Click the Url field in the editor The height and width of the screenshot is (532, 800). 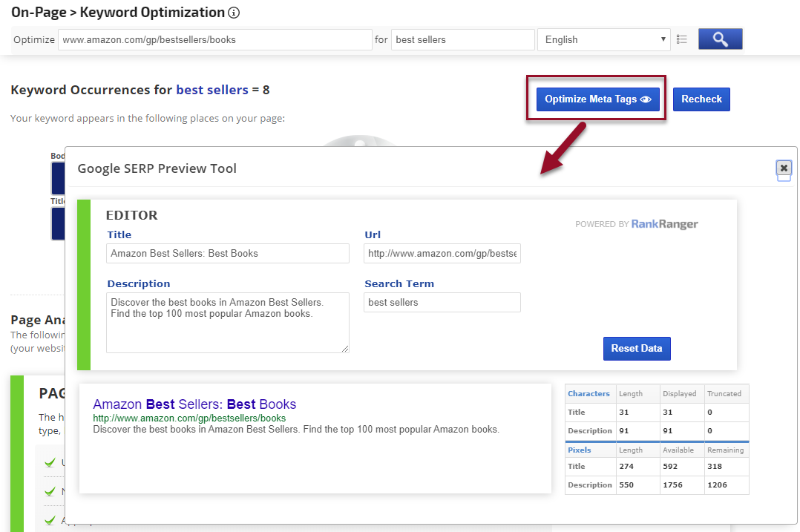pos(442,254)
